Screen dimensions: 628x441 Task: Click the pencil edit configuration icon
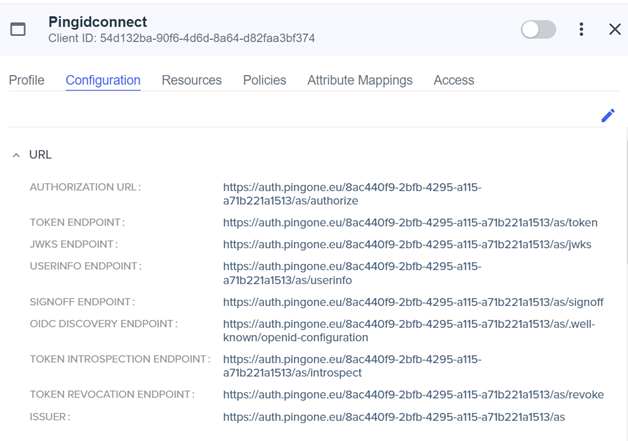tap(607, 116)
